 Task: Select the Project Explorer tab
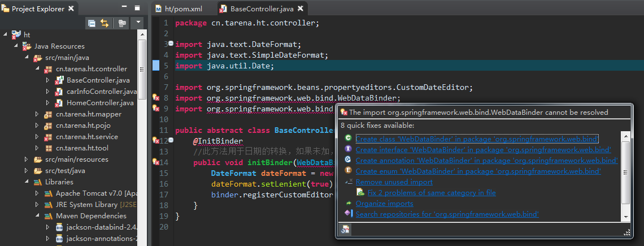coord(38,8)
